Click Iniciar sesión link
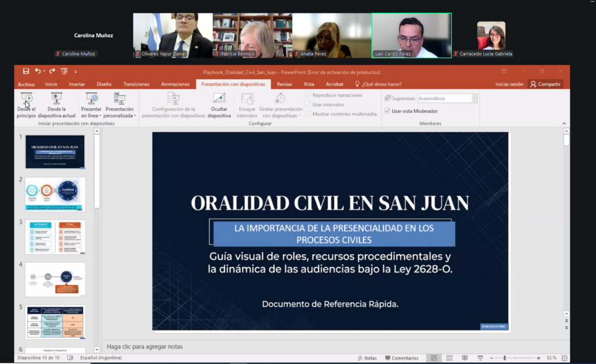The height and width of the screenshot is (364, 596). pos(509,84)
